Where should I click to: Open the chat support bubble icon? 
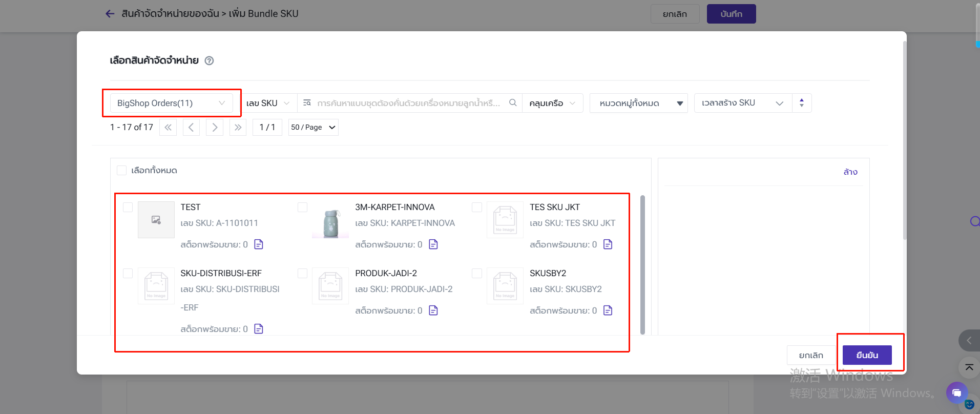[956, 393]
